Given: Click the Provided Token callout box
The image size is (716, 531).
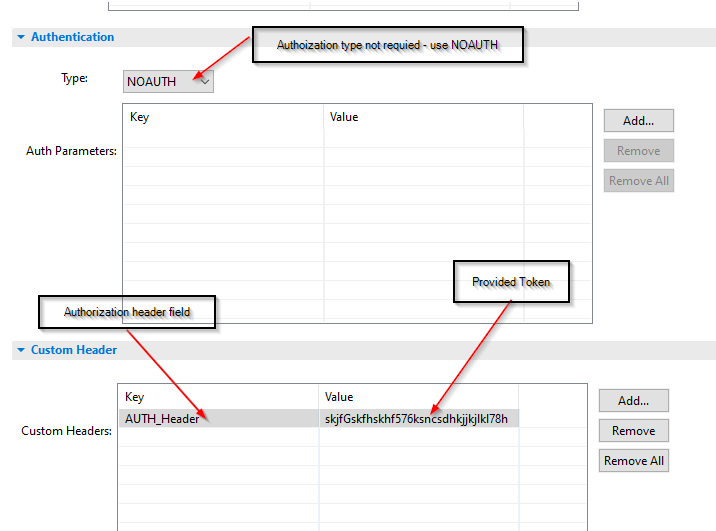Looking at the screenshot, I should 511,282.
